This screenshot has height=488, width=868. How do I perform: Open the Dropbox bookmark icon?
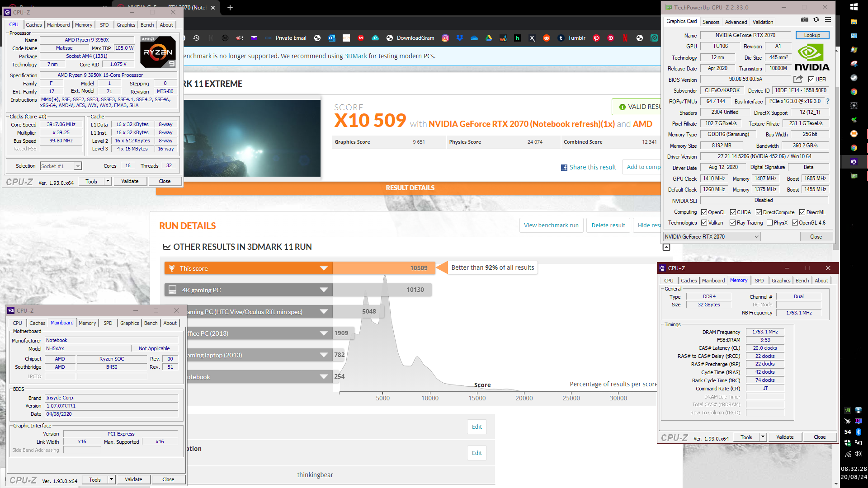460,38
